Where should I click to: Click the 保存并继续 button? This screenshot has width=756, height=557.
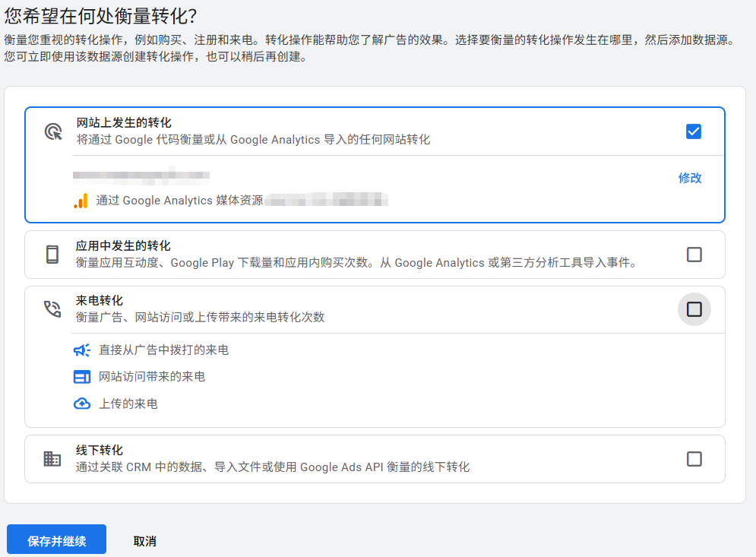55,540
